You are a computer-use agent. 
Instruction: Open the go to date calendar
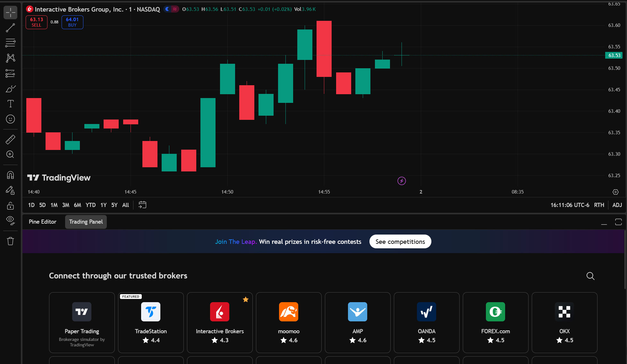click(142, 205)
